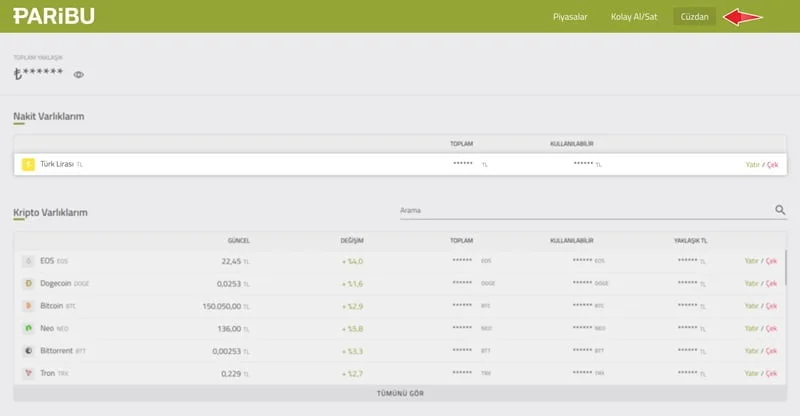Click Yatır in the Neo row
Viewport: 800px width, 416px height.
[x=752, y=328]
